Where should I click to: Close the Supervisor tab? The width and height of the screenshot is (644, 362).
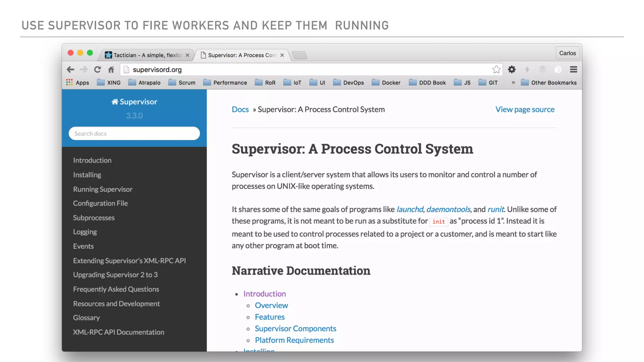tap(282, 55)
